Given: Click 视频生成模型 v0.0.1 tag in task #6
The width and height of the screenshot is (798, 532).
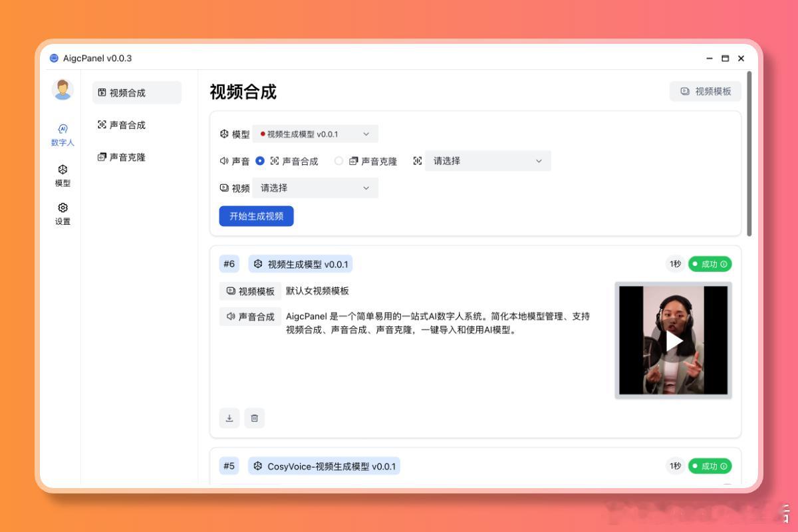Looking at the screenshot, I should click(x=301, y=264).
